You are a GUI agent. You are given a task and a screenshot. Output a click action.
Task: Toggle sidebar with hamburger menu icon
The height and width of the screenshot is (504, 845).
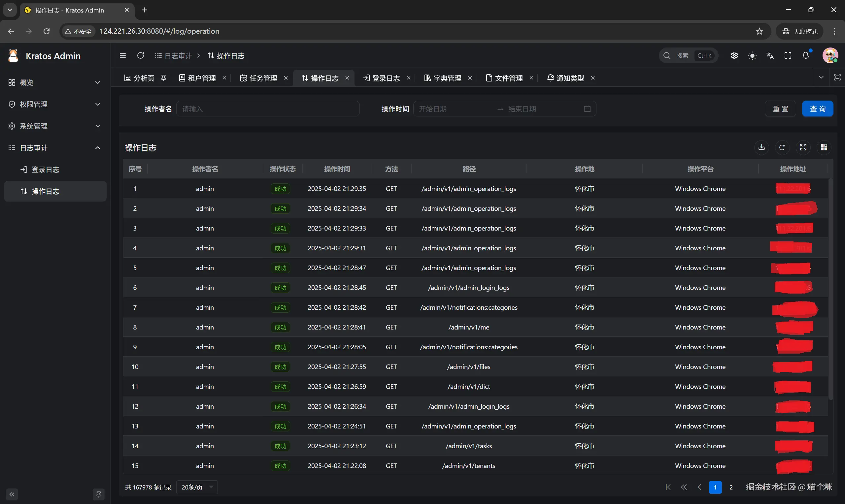click(123, 55)
